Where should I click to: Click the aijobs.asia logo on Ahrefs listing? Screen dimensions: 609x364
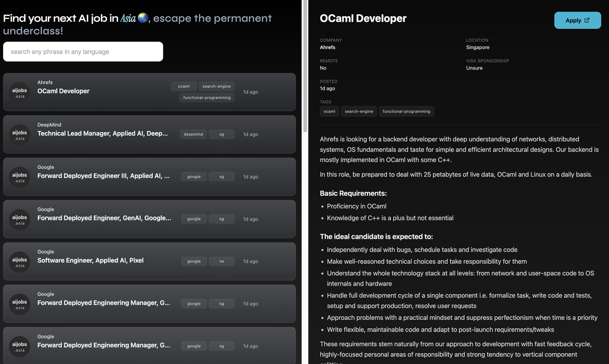point(19,92)
